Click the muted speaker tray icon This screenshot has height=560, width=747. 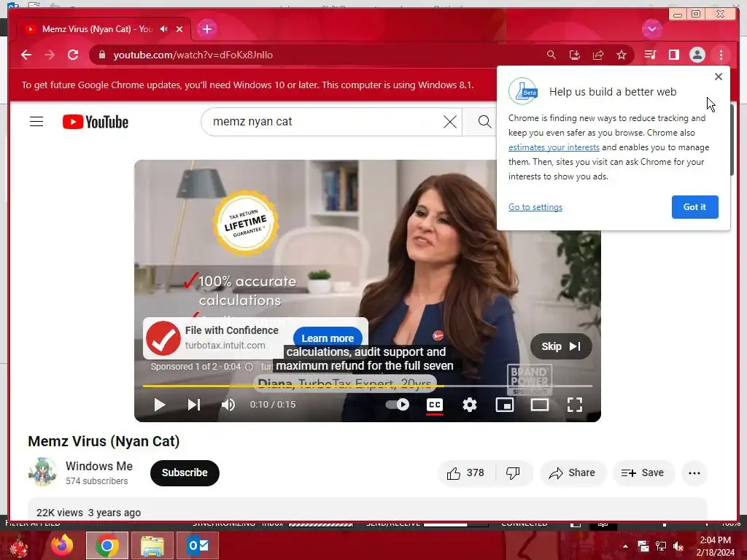[678, 546]
